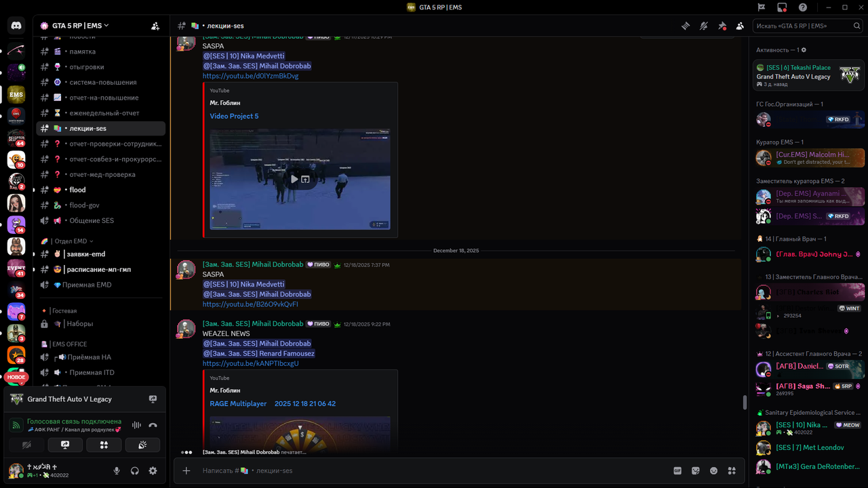Viewport: 868px width, 488px height.
Task: Toggle microphone mute
Action: tap(117, 470)
